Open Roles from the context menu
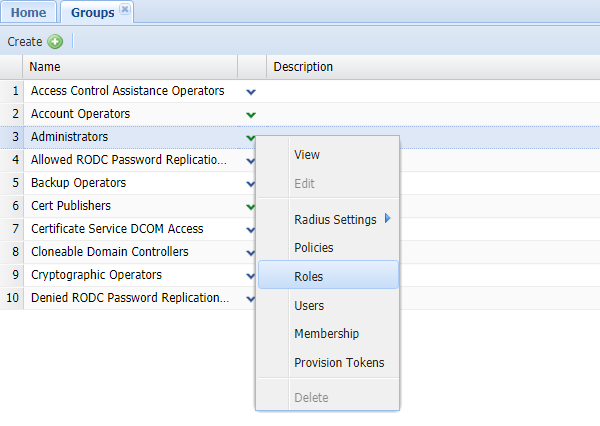Screen dimensions: 600x426 [309, 276]
